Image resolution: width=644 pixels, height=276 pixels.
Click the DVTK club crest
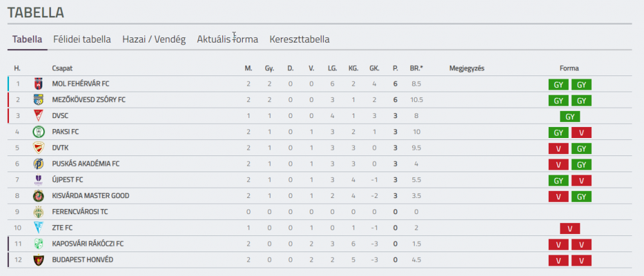coord(38,148)
